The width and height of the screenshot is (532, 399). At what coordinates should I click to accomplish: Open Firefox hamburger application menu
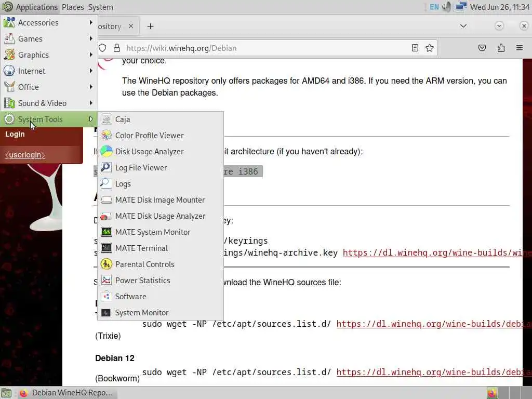(520, 48)
